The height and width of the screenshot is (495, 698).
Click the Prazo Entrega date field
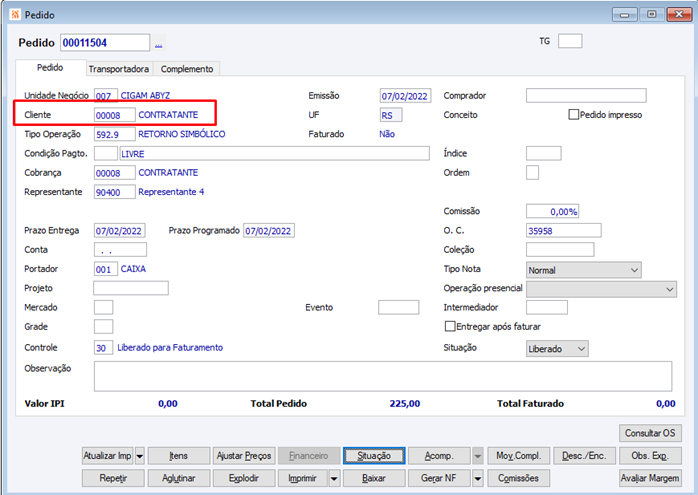pyautogui.click(x=119, y=231)
